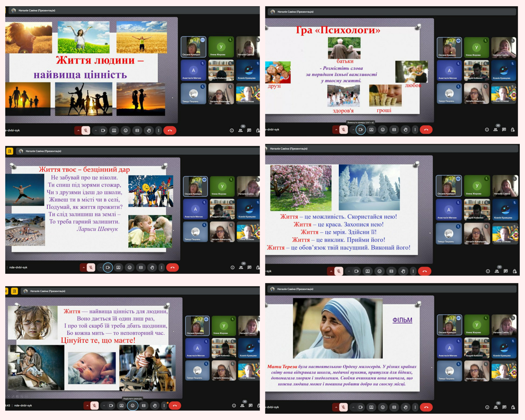Click present screen icon in "Життя твоє" poem screenshot
525x420 pixels.
click(118, 267)
